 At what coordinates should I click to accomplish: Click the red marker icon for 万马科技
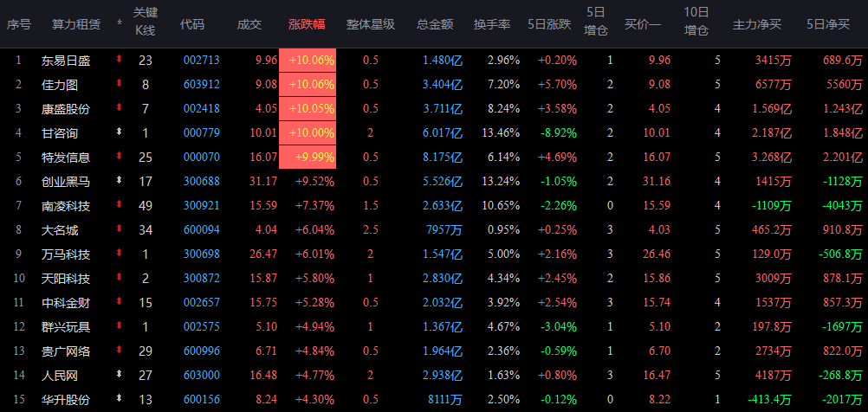coord(119,253)
